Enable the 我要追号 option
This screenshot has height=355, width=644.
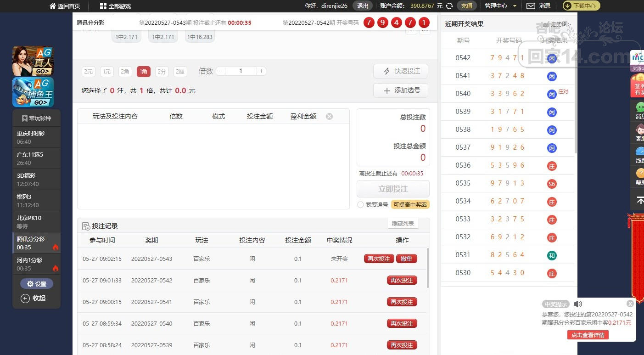coord(361,205)
